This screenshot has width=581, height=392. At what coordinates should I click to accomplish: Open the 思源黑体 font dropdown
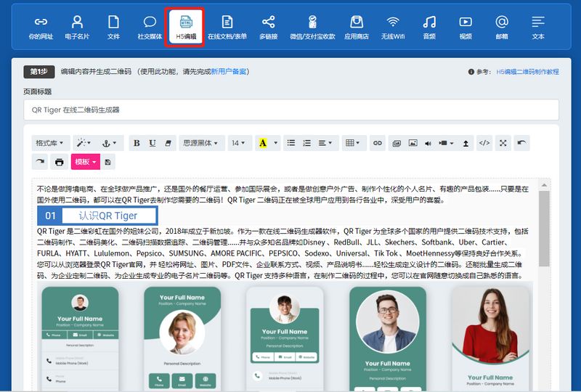201,143
